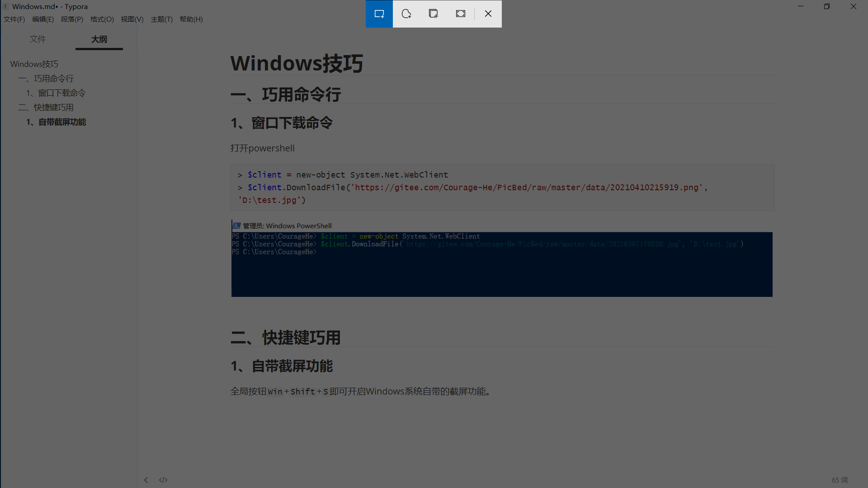Screen dimensions: 868x488
Task: Jump to Windows技巧 in outline
Action: [x=34, y=64]
